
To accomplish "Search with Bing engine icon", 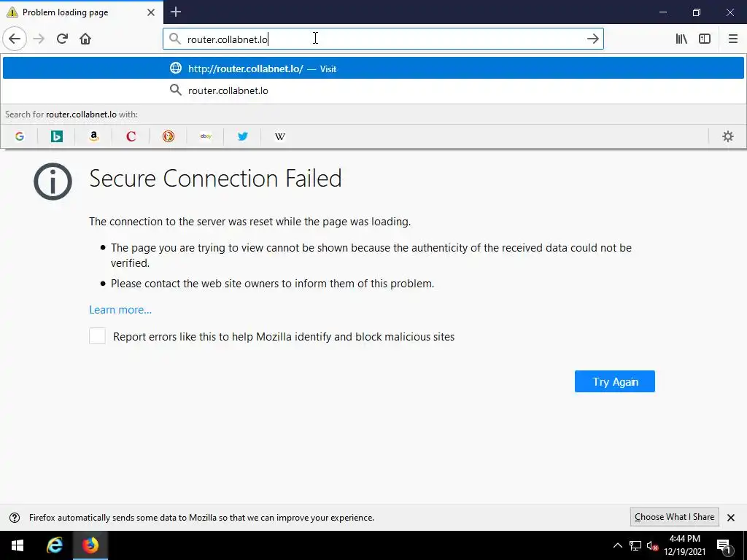I will [x=57, y=136].
